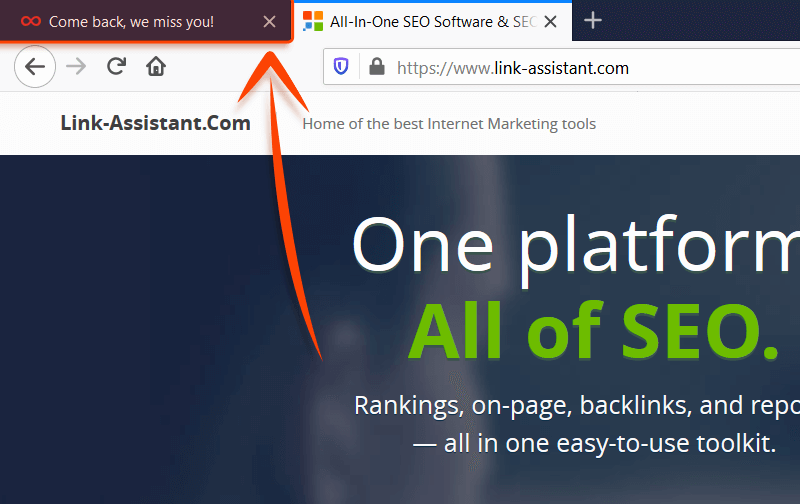This screenshot has width=800, height=504.
Task: Switch to "Come back, we miss you!" tab
Action: point(131,21)
